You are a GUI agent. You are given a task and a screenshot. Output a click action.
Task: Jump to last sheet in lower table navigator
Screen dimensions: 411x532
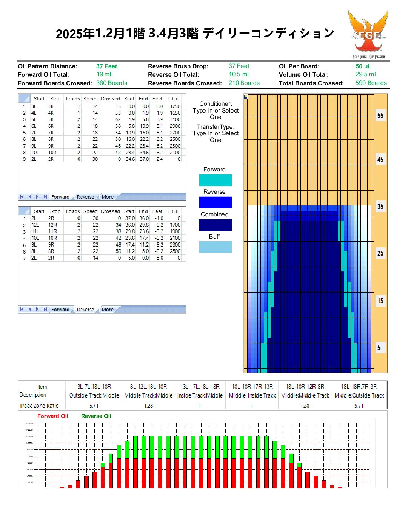pos(45,309)
